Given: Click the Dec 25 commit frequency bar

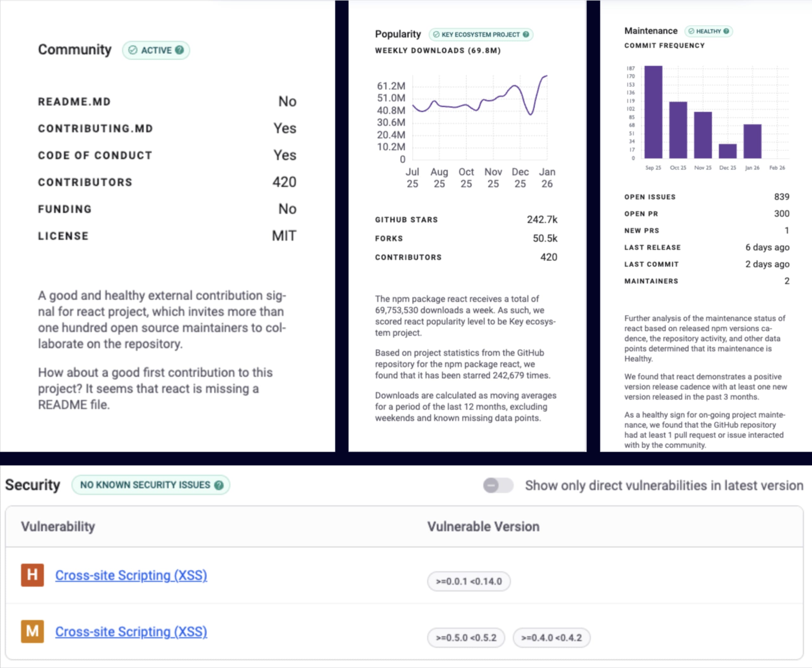Looking at the screenshot, I should pyautogui.click(x=727, y=151).
